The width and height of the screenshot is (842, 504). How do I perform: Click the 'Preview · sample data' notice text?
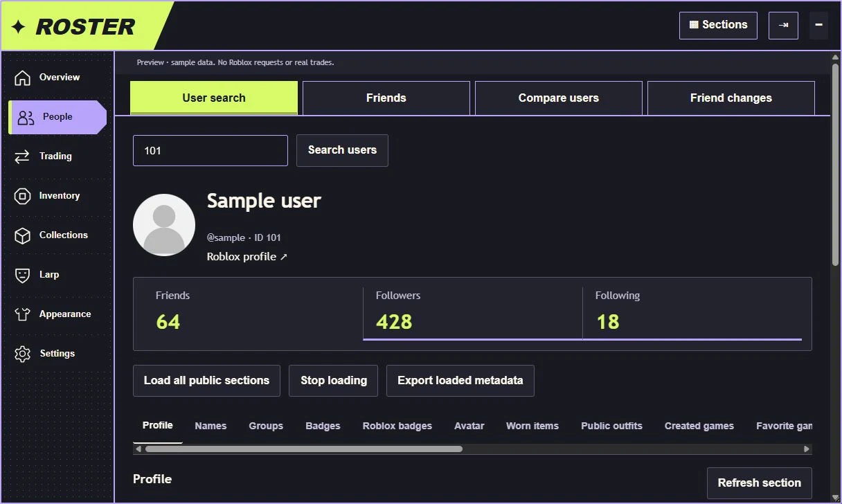235,62
